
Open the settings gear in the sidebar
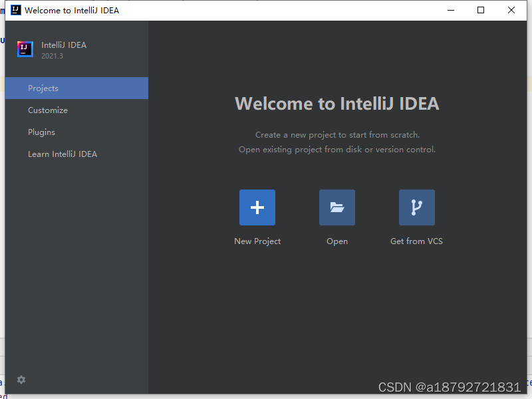[x=21, y=380]
